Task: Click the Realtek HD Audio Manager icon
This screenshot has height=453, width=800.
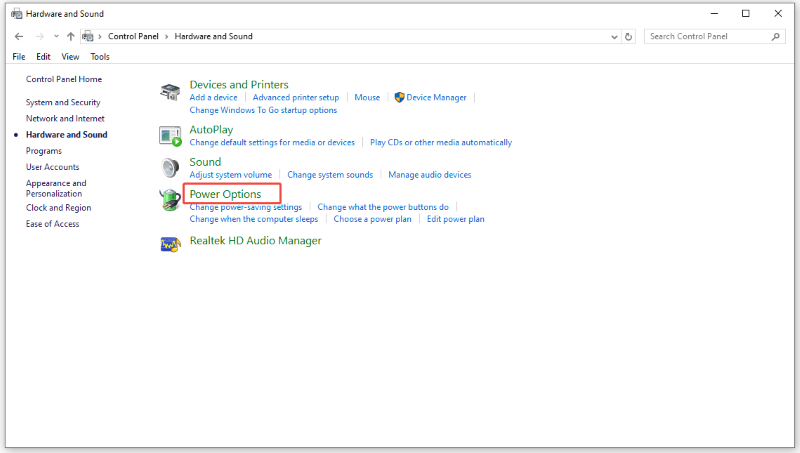Action: click(x=170, y=245)
